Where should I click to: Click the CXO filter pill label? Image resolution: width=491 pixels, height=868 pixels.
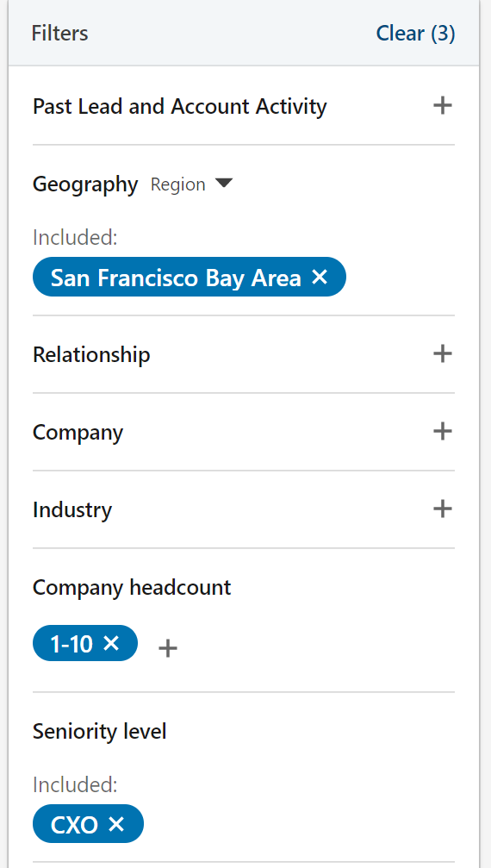(x=74, y=825)
